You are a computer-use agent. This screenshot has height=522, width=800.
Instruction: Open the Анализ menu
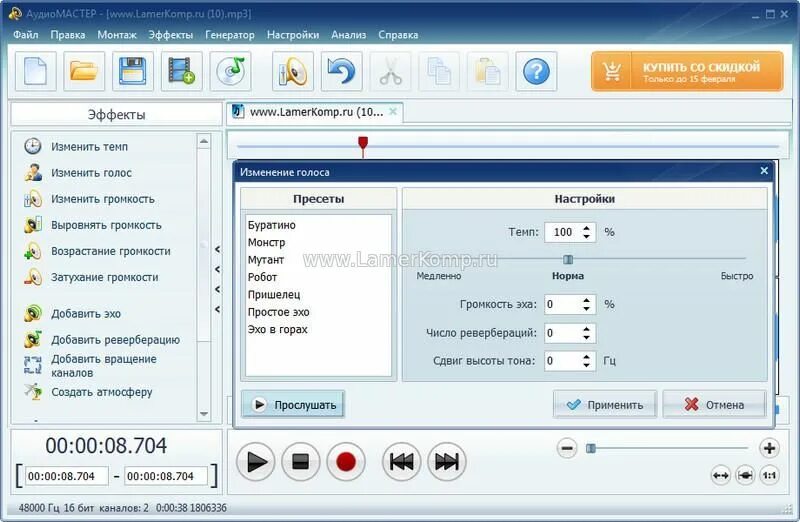(x=348, y=35)
